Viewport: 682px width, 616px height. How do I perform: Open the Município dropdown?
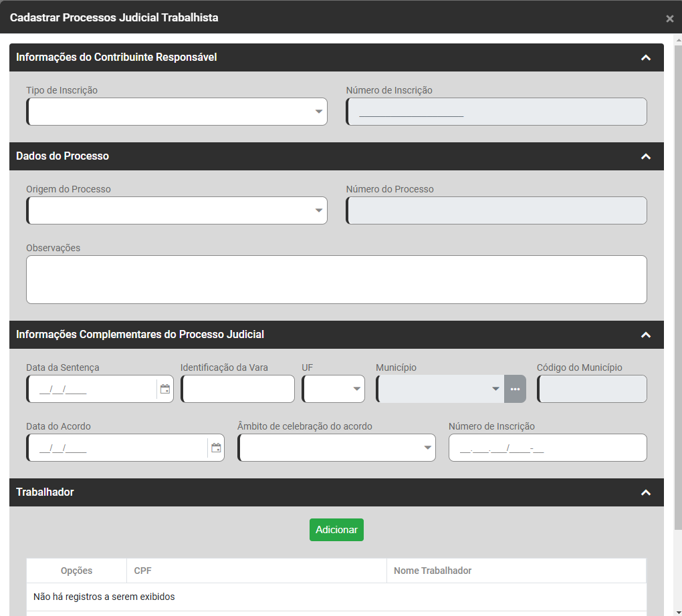440,389
